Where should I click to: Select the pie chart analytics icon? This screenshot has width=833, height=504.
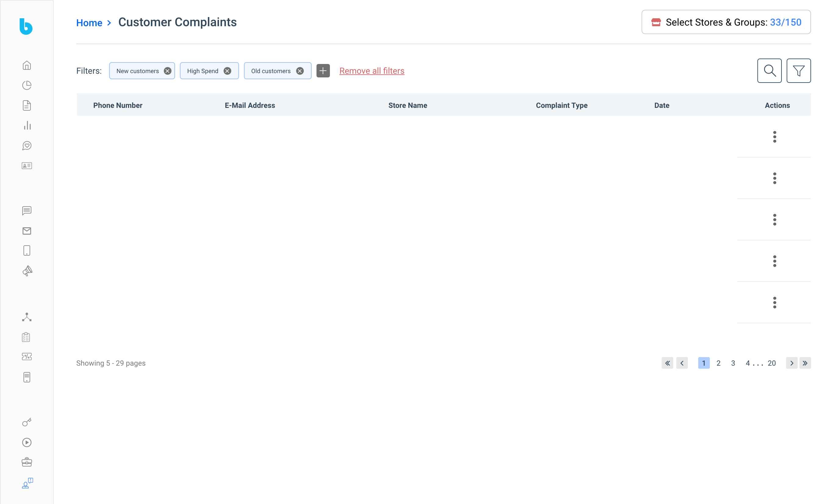point(27,85)
